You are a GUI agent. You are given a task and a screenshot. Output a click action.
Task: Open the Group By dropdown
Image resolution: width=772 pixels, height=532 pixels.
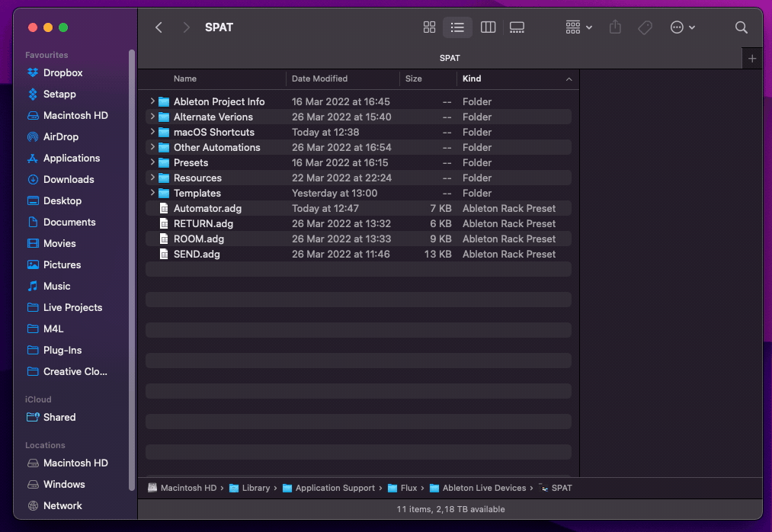point(578,27)
